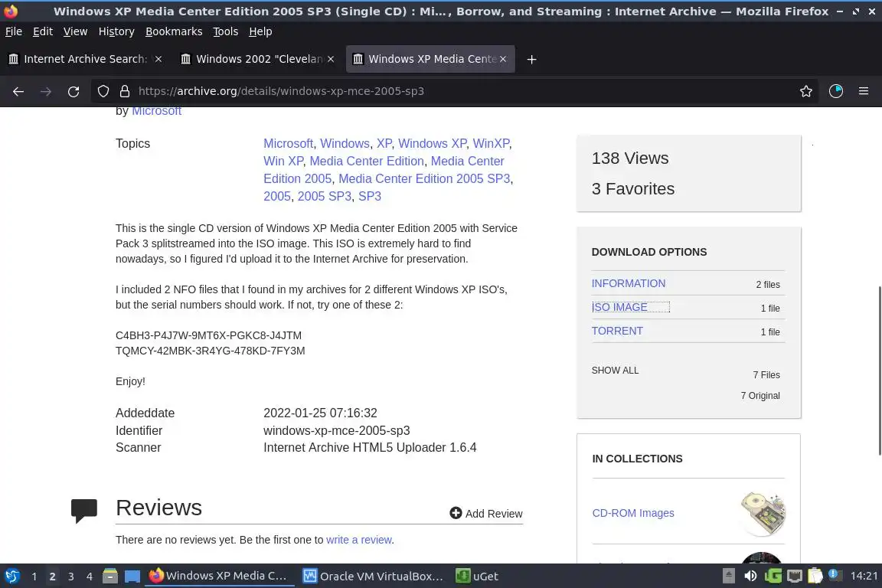The image size is (882, 588).
Task: Click the Add Review link text
Action: [x=494, y=514]
